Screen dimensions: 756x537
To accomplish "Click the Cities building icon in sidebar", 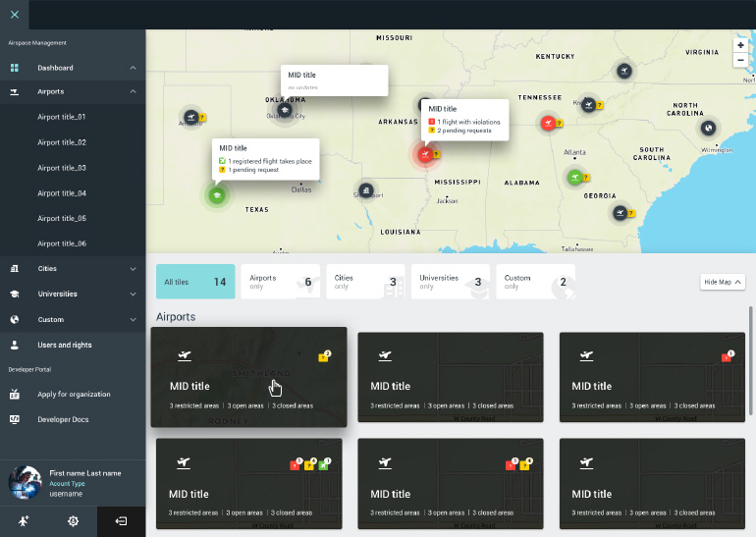I will (15, 269).
